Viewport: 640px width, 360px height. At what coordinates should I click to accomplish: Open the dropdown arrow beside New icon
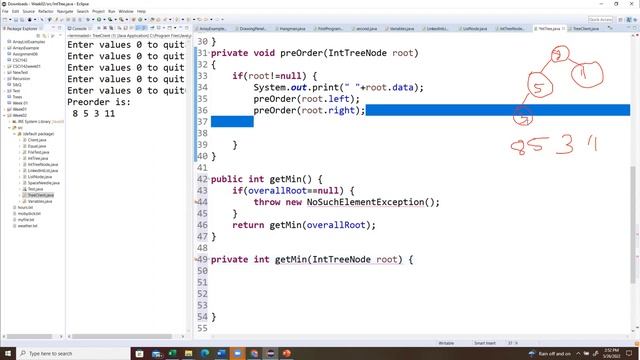[10, 20]
